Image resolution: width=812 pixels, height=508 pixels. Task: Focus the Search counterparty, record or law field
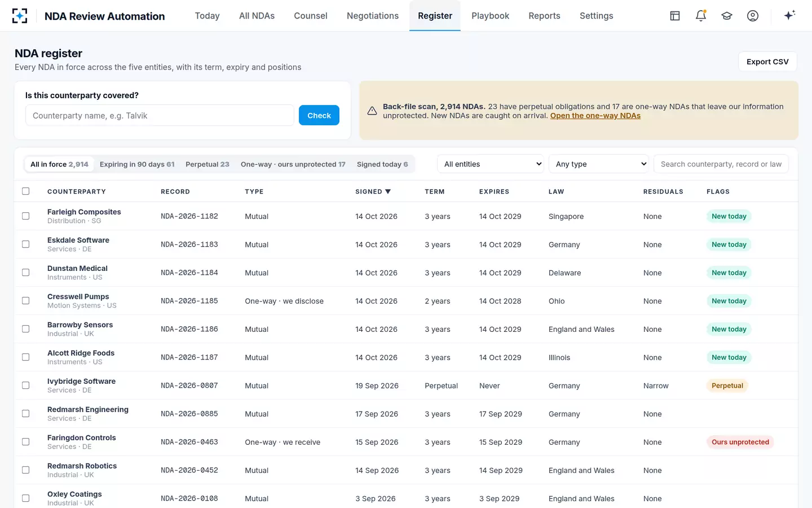721,164
